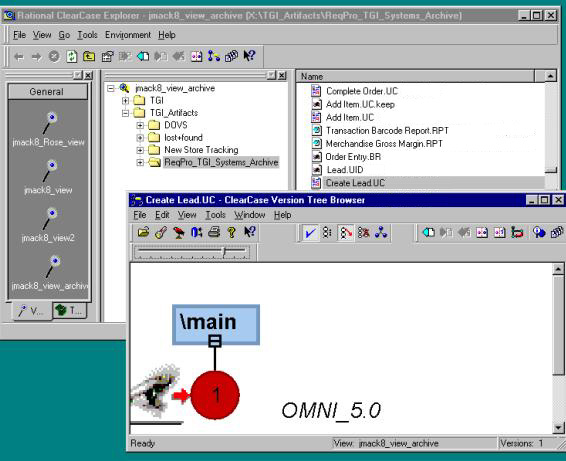The width and height of the screenshot is (566, 461).
Task: Collapse the \main branch node
Action: click(215, 341)
